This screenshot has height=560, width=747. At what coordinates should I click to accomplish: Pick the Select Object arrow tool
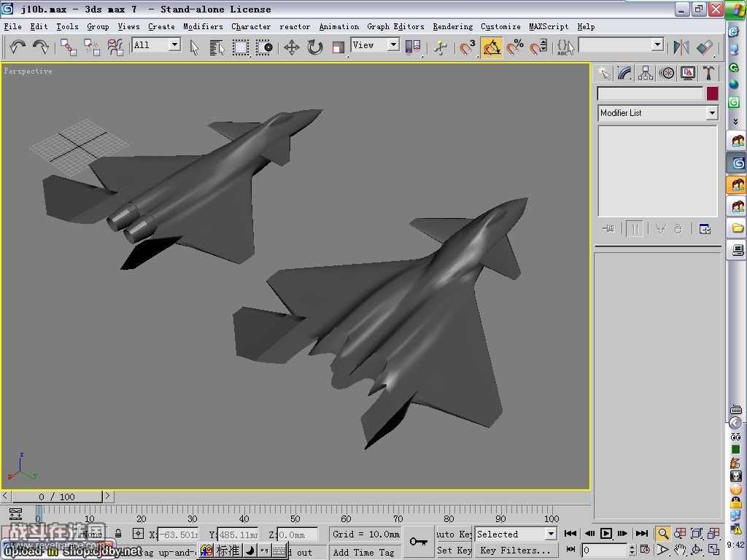point(194,47)
